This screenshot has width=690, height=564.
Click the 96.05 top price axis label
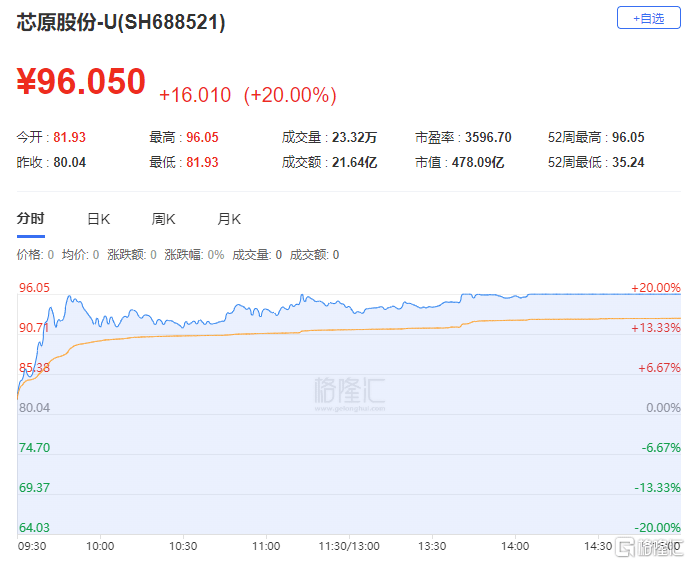(34, 288)
